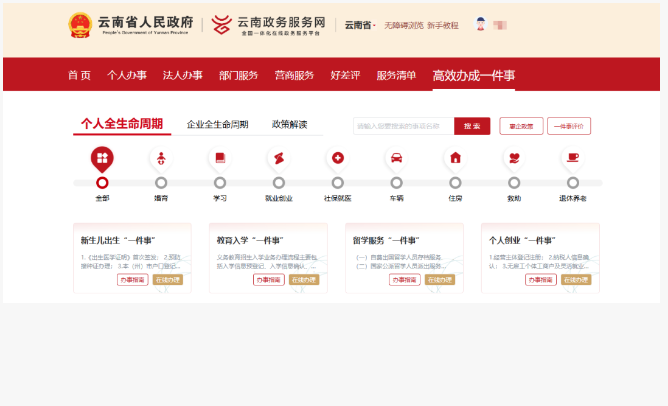This screenshot has width=668, height=406.
Task: Focus the matter-name search input field
Action: 403,126
